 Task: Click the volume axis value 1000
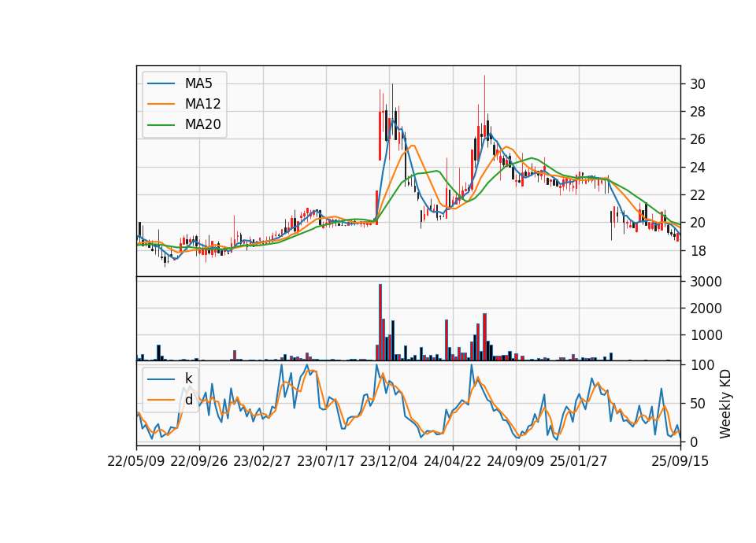(706, 335)
